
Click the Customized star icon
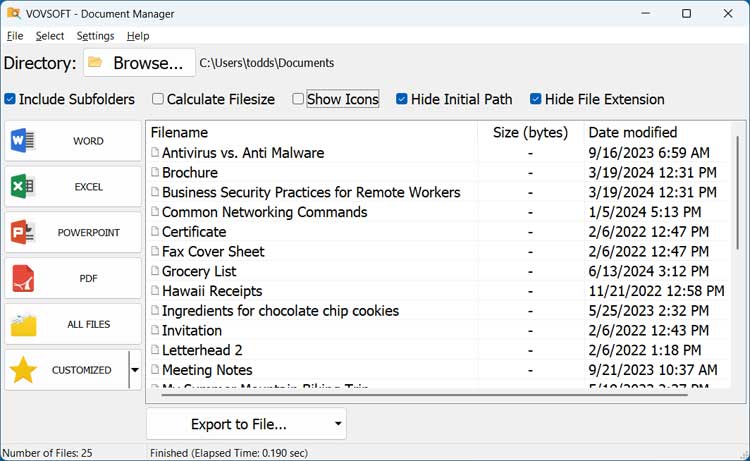click(x=23, y=370)
